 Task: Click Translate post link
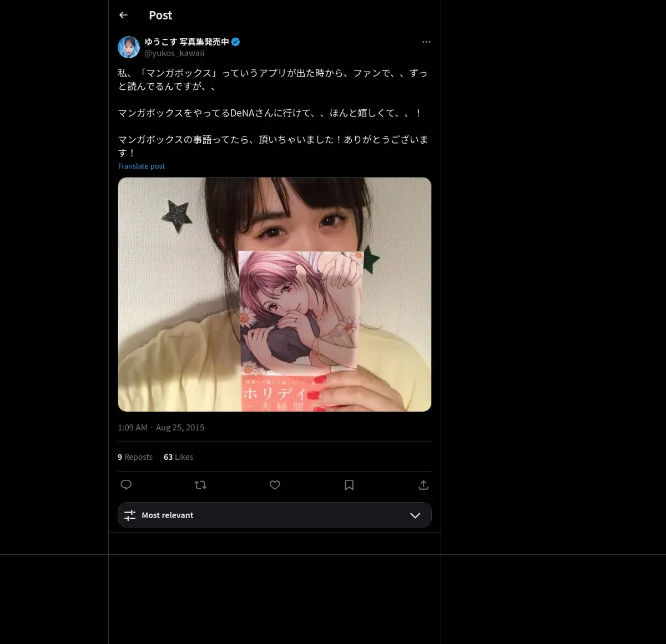point(141,166)
